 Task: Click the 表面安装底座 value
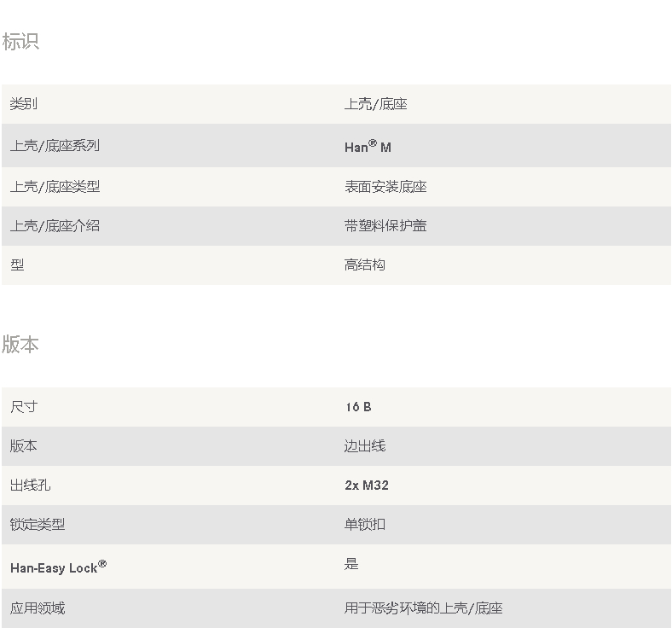[385, 187]
